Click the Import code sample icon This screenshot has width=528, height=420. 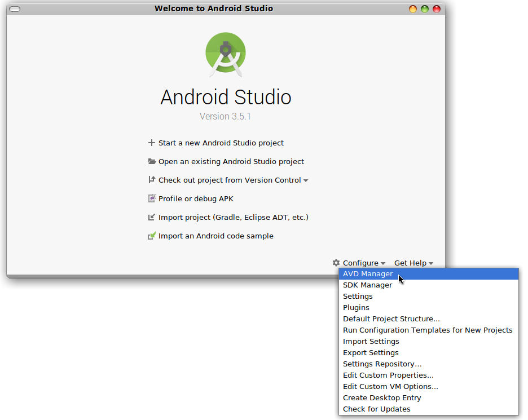coord(152,236)
